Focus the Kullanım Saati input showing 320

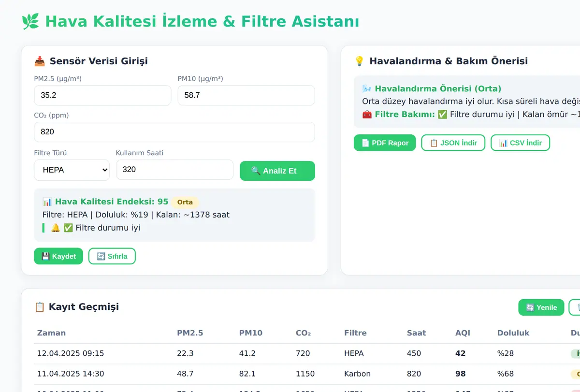point(174,170)
